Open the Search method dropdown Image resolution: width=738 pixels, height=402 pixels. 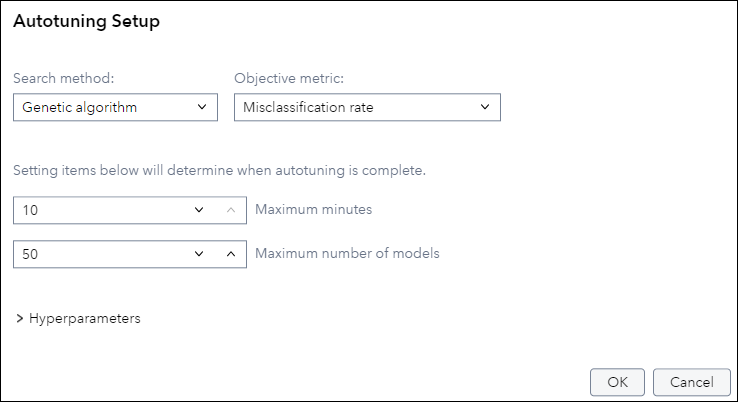click(115, 107)
